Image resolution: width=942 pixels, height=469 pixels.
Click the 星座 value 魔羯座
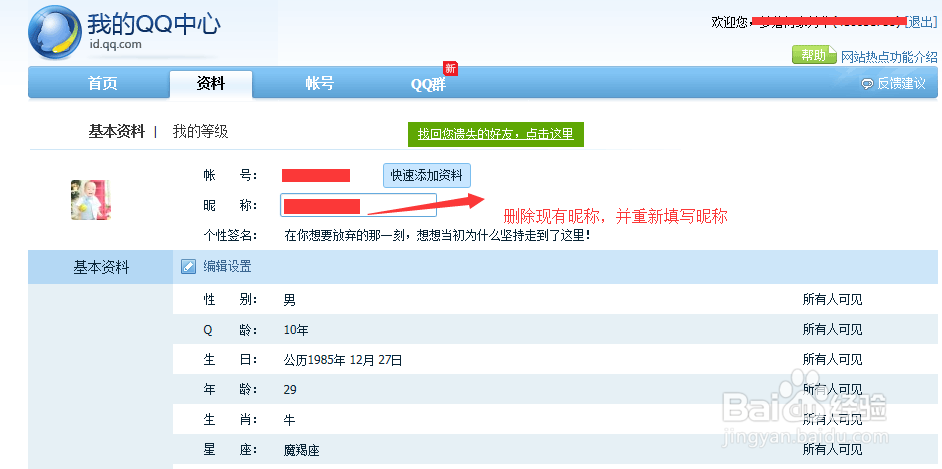point(302,450)
